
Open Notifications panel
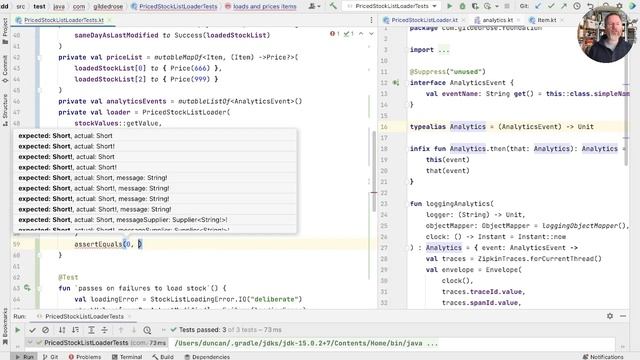pyautogui.click(x=603, y=357)
